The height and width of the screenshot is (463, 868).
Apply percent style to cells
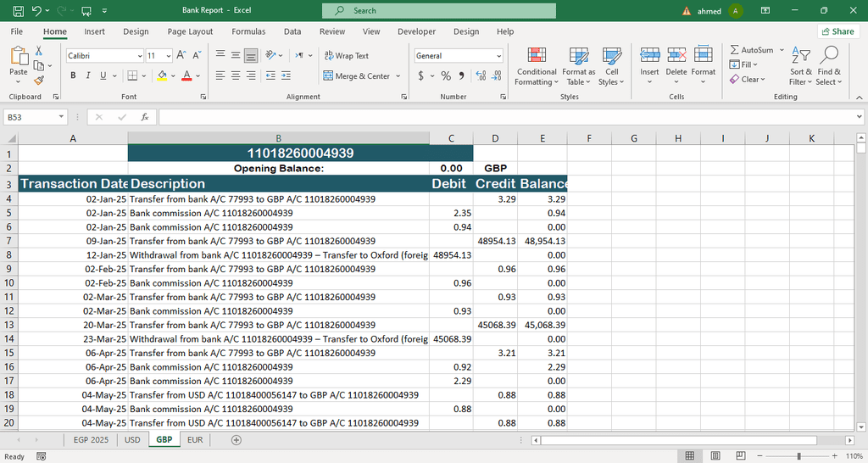click(x=446, y=75)
